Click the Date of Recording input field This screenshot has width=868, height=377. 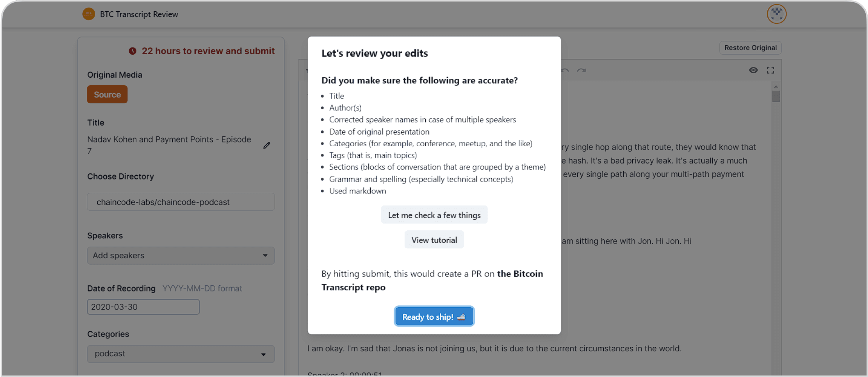pyautogui.click(x=143, y=307)
